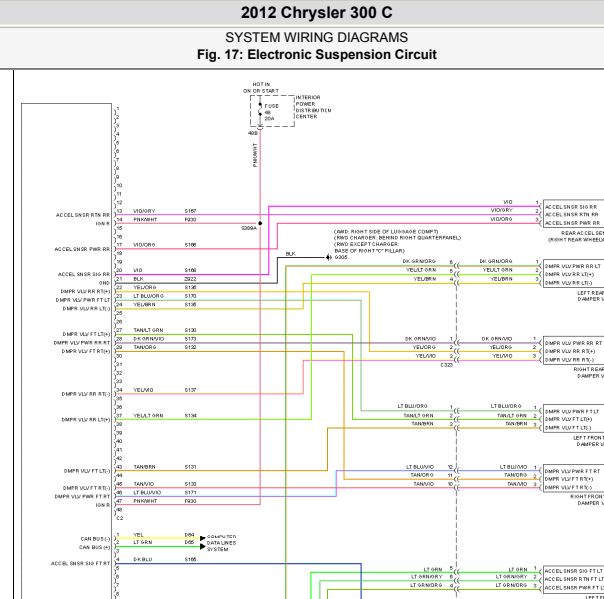604x599 pixels.
Task: Click the 'BASE OF RIGHT "C" PILLAR)' note
Action: pos(369,251)
